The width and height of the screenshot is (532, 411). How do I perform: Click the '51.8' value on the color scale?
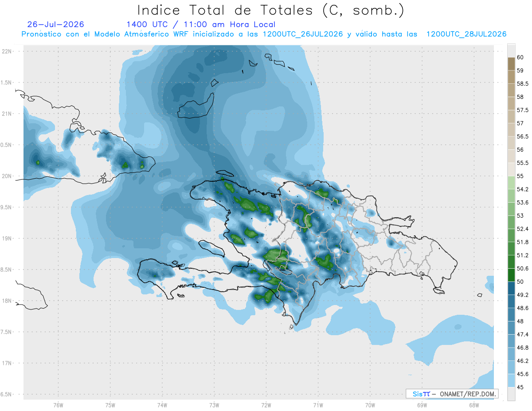[x=523, y=242]
